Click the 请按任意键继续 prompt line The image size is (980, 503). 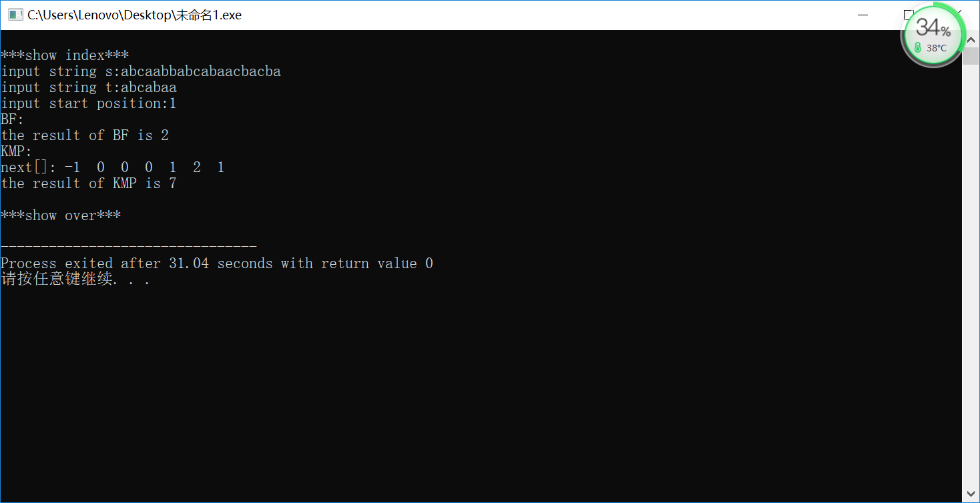click(x=75, y=279)
